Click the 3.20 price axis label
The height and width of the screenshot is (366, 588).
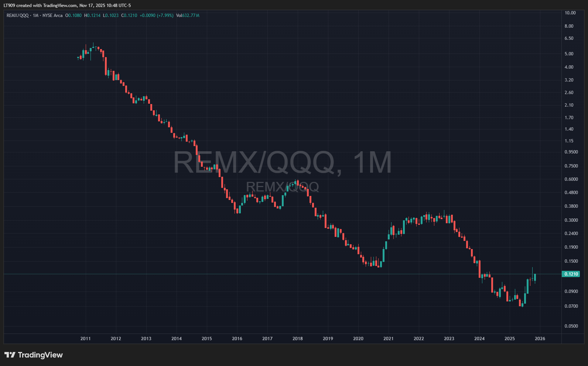(569, 80)
